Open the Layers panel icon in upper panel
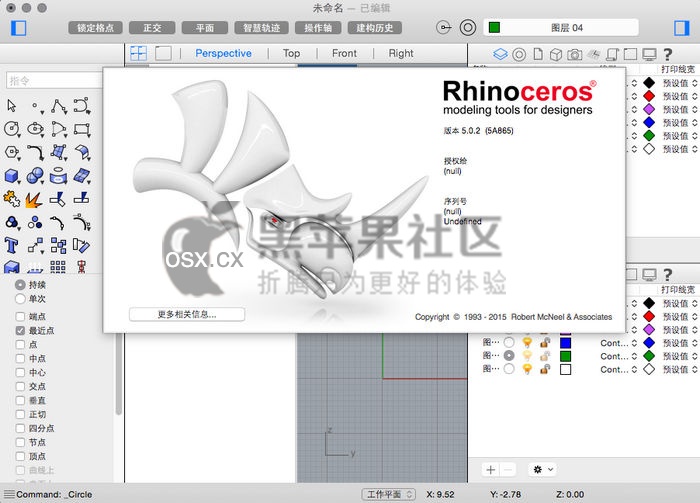 click(x=500, y=54)
